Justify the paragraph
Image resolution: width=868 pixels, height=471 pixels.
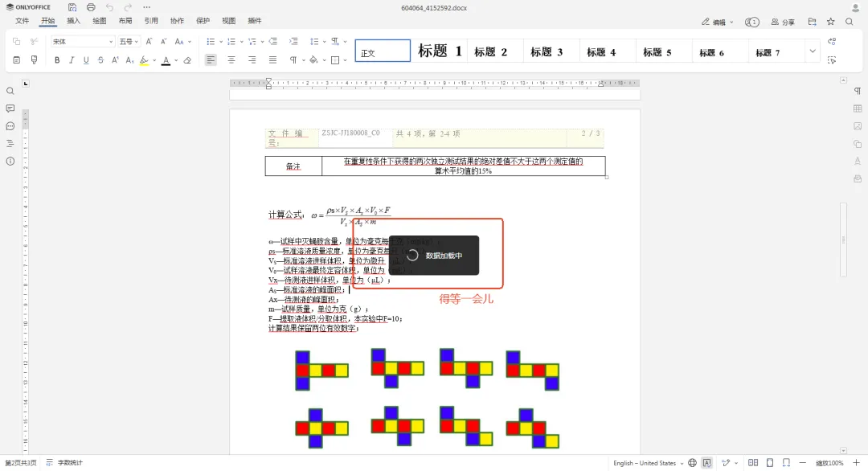tap(273, 59)
